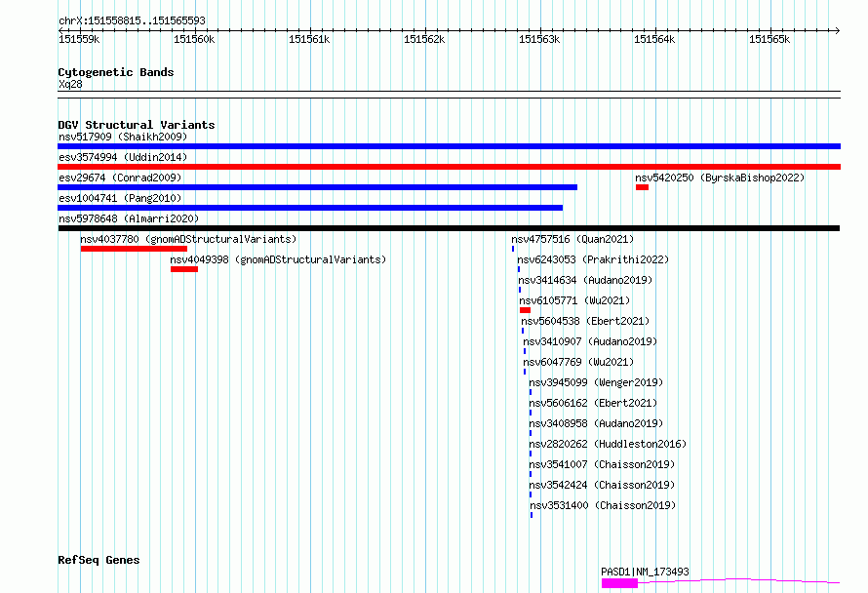868x593 pixels.
Task: Open the nsv2820262 (Huddleston2016) label
Action: (608, 444)
